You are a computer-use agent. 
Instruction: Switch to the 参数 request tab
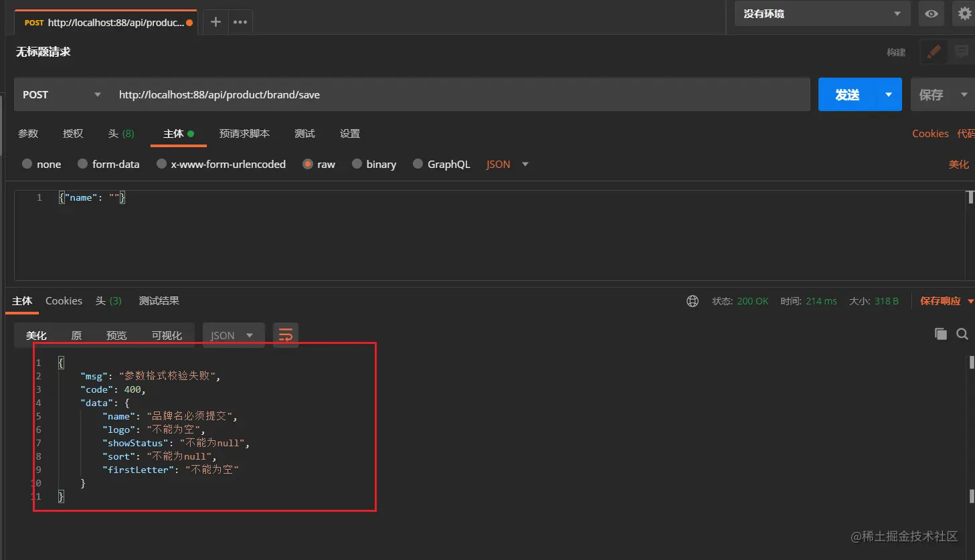click(28, 133)
